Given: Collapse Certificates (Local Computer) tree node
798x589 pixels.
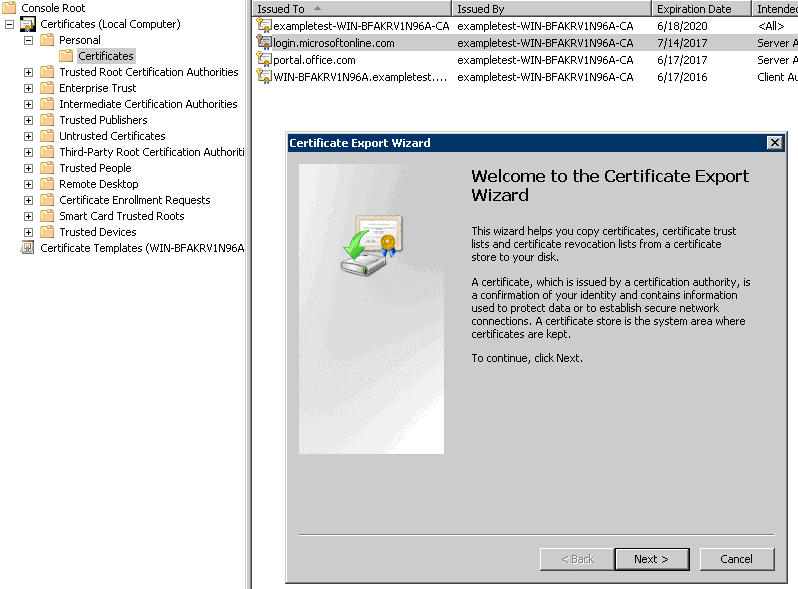Looking at the screenshot, I should [x=9, y=24].
